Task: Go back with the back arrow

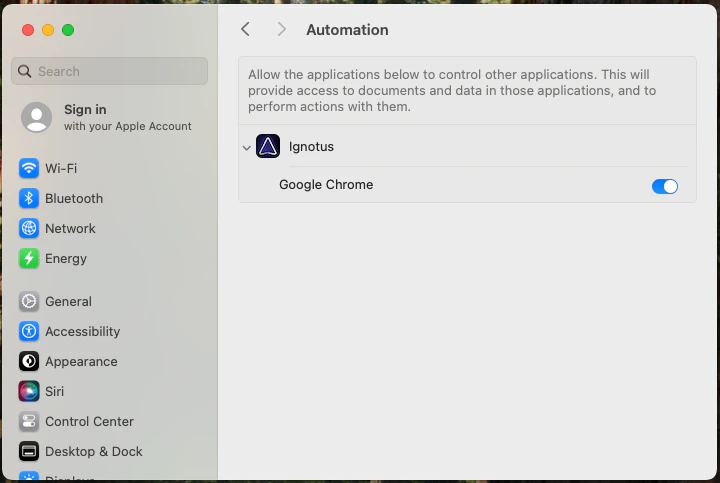Action: click(245, 29)
